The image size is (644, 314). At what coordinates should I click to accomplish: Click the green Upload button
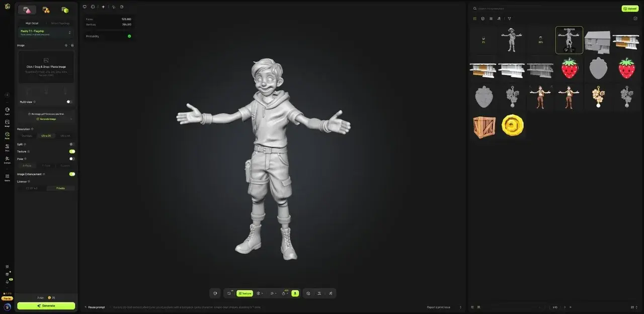pos(630,9)
